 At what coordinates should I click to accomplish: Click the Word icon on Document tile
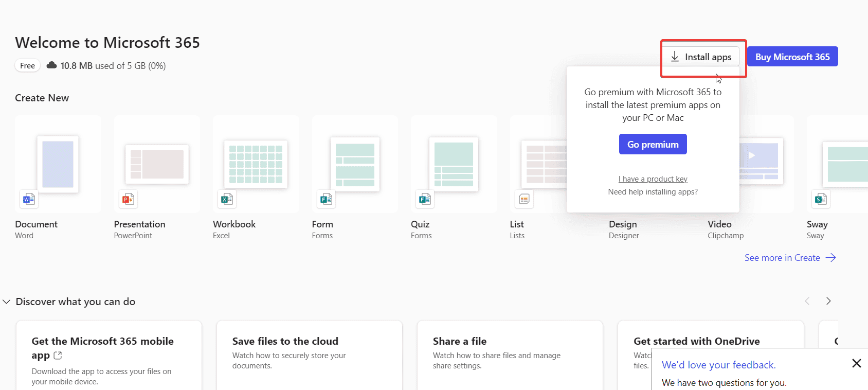tap(29, 199)
